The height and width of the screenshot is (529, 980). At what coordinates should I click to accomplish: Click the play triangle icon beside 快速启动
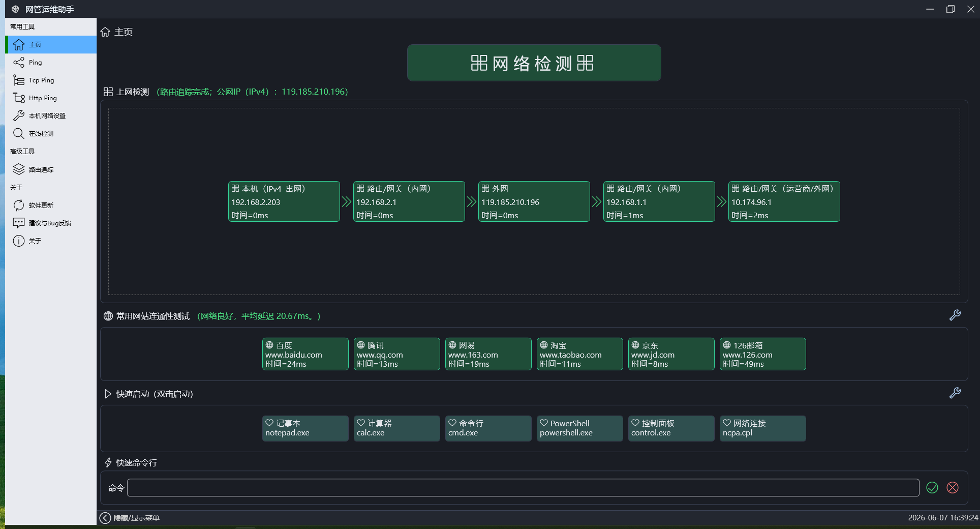(108, 394)
